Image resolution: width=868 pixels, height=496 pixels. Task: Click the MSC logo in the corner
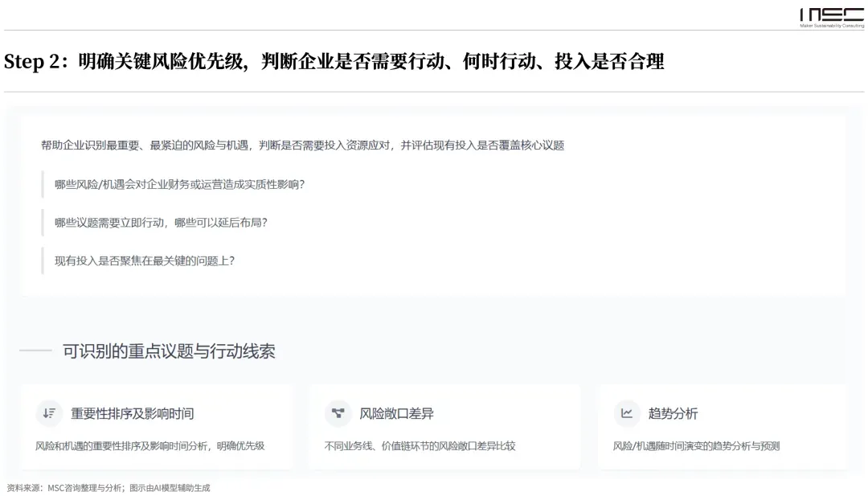[831, 14]
